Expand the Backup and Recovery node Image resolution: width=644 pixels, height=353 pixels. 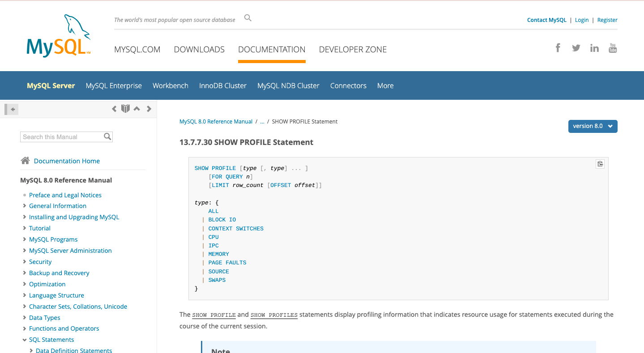click(24, 273)
